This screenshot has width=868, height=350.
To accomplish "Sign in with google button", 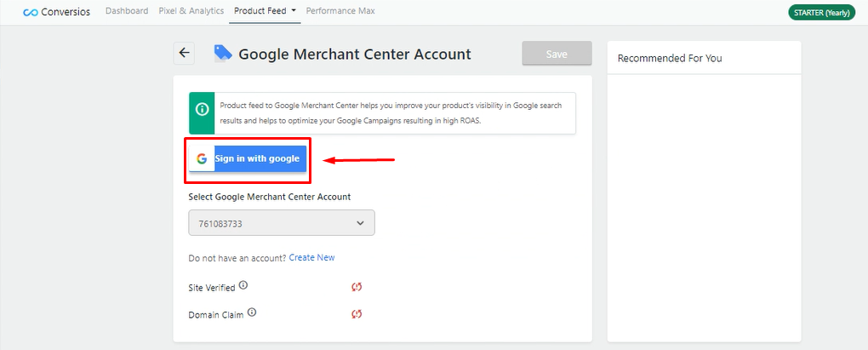I will [x=248, y=159].
